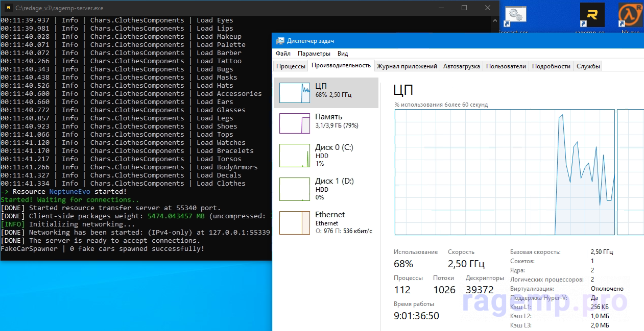Click the Load Watches log line

[x=123, y=142]
